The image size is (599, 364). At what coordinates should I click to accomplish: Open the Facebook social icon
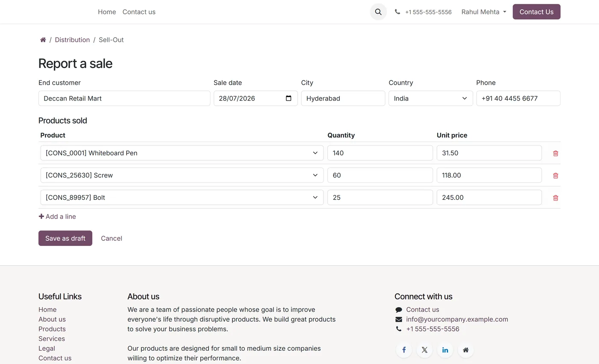[404, 350]
